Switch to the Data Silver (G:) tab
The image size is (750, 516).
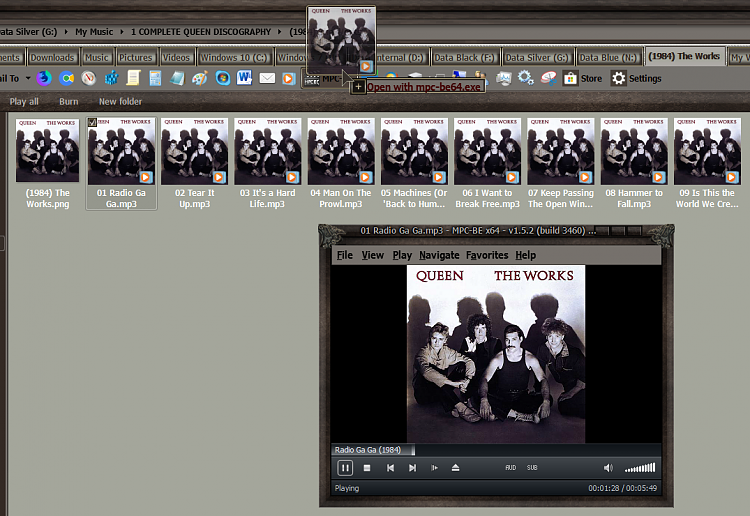[537, 57]
